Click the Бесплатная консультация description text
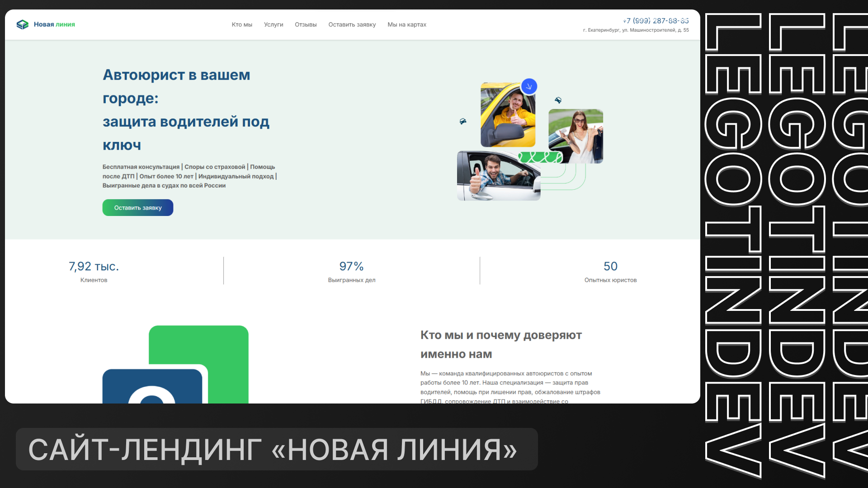Screen dimensions: 868x488 [x=189, y=176]
